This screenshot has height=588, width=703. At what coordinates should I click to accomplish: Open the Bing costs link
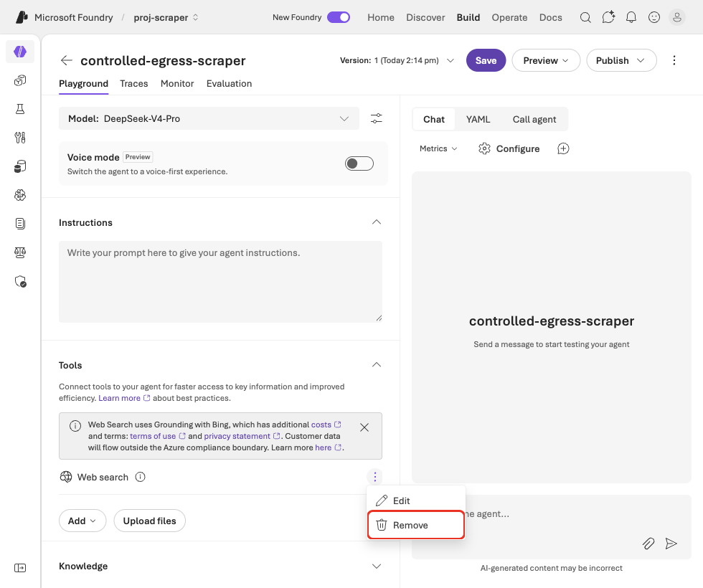coord(326,425)
